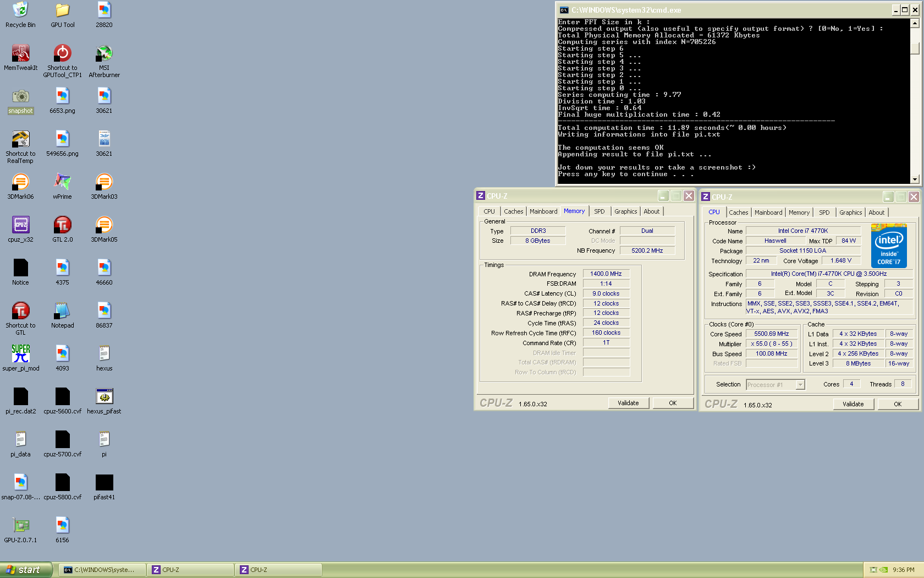This screenshot has height=578, width=924.
Task: Select the super_pi_mod desktop icon
Action: pyautogui.click(x=20, y=358)
